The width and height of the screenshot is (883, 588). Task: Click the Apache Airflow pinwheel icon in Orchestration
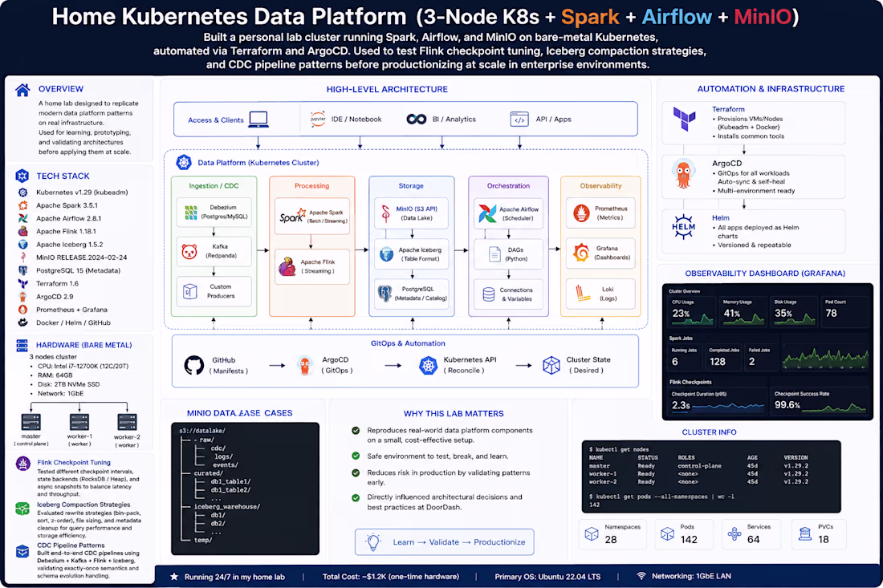(x=487, y=214)
